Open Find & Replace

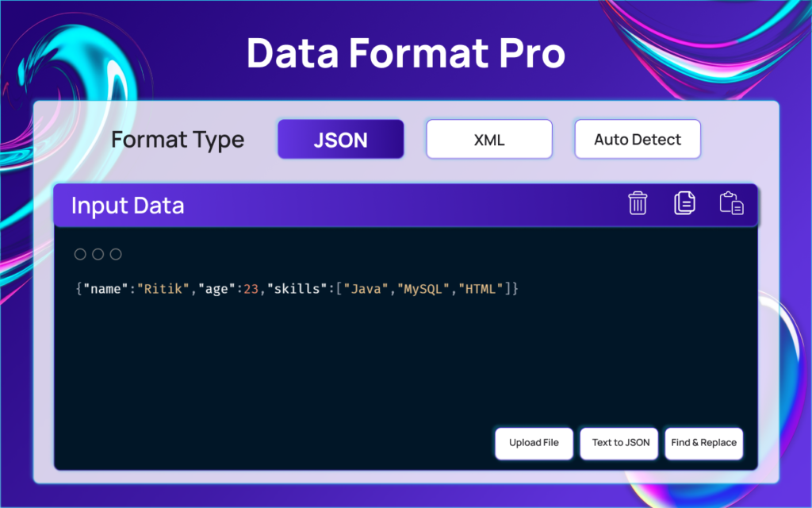tap(703, 443)
